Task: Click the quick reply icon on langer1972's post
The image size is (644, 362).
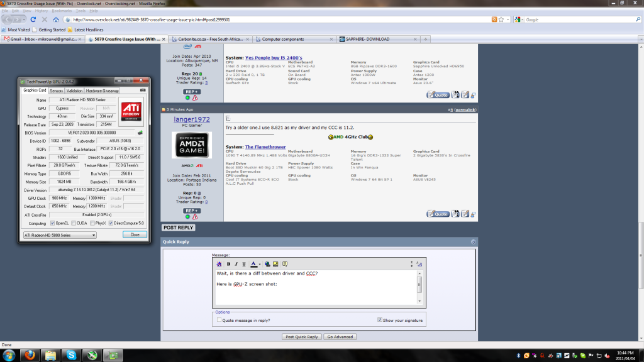Action: pos(465,214)
